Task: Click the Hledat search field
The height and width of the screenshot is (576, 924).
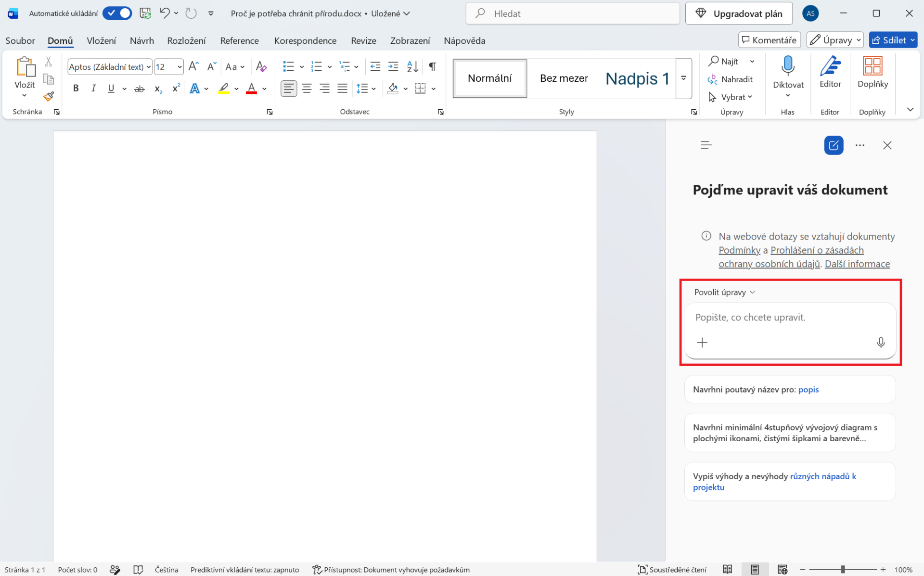Action: coord(573,13)
